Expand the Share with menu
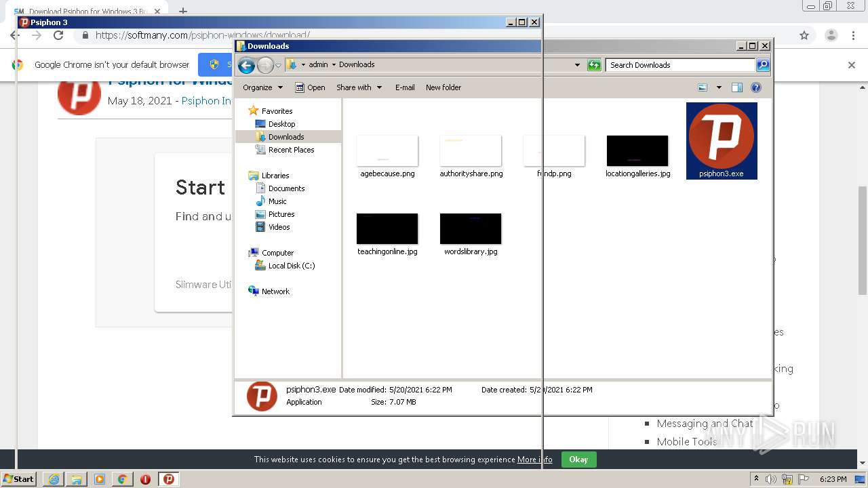The width and height of the screenshot is (868, 488). (359, 87)
